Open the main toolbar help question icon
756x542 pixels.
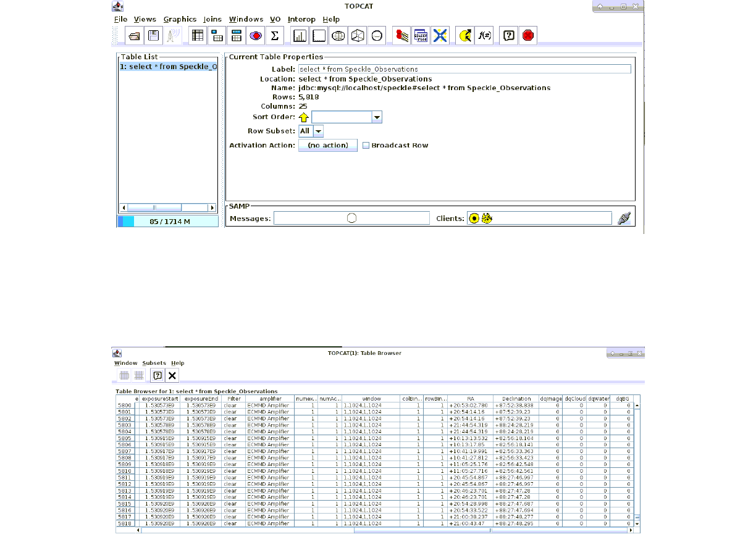tap(509, 36)
